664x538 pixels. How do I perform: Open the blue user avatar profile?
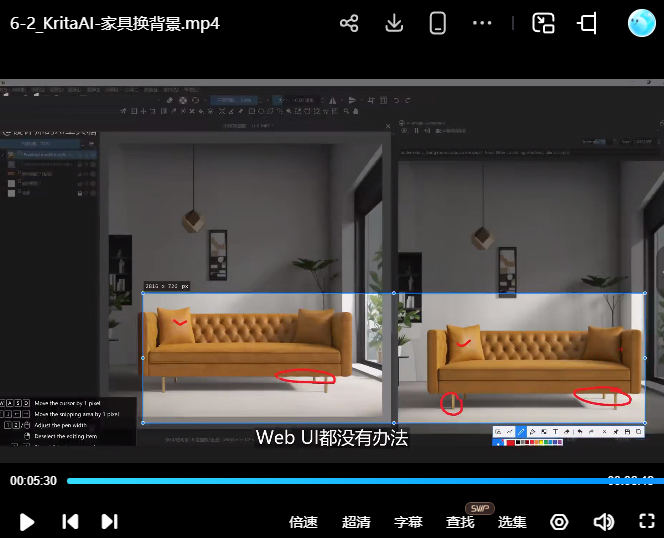(641, 23)
